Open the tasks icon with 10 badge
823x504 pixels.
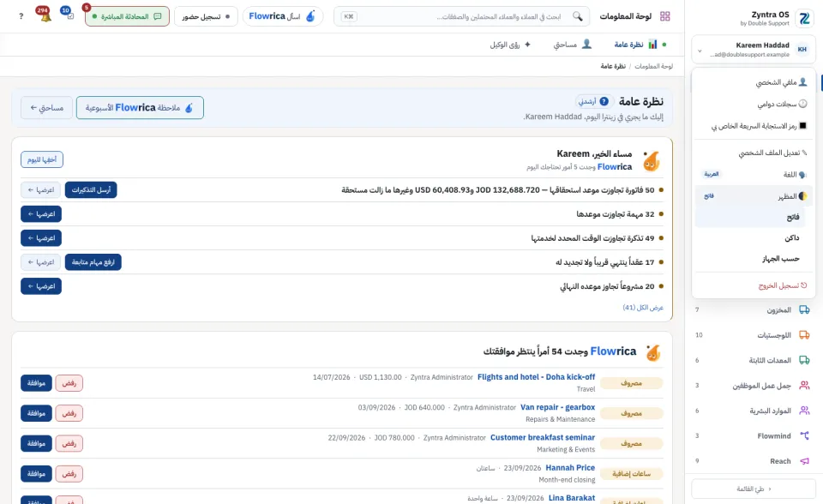pos(68,14)
